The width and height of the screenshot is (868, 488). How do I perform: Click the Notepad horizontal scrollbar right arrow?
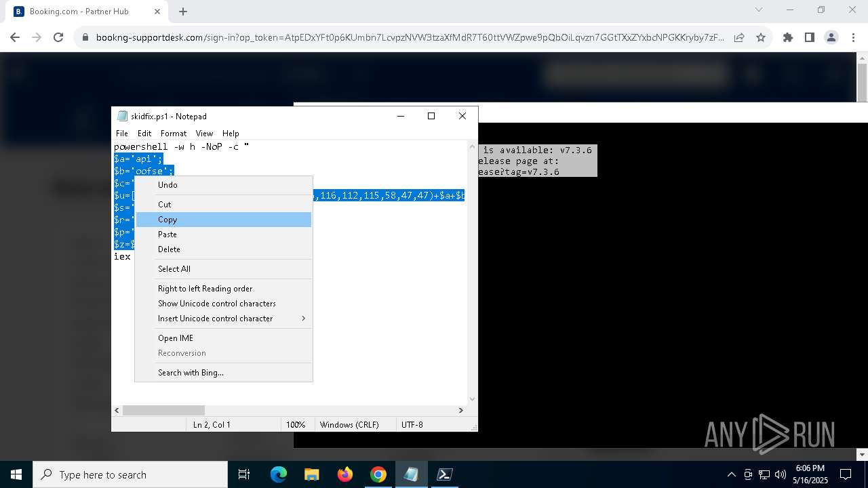coord(461,410)
